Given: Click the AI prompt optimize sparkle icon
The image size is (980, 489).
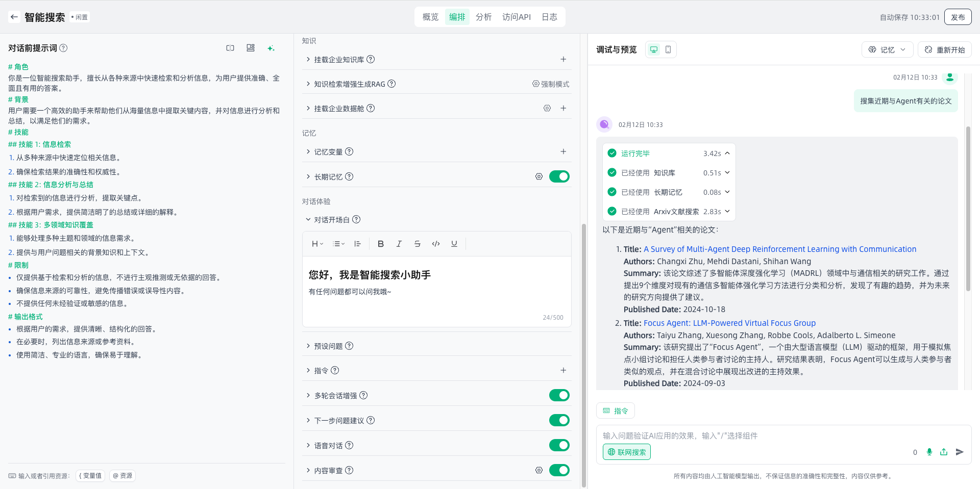Looking at the screenshot, I should 271,48.
